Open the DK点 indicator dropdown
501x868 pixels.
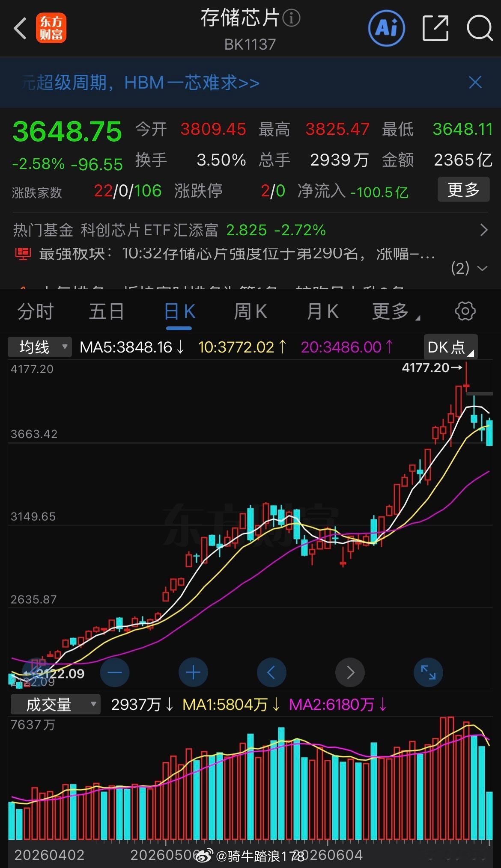point(450,347)
